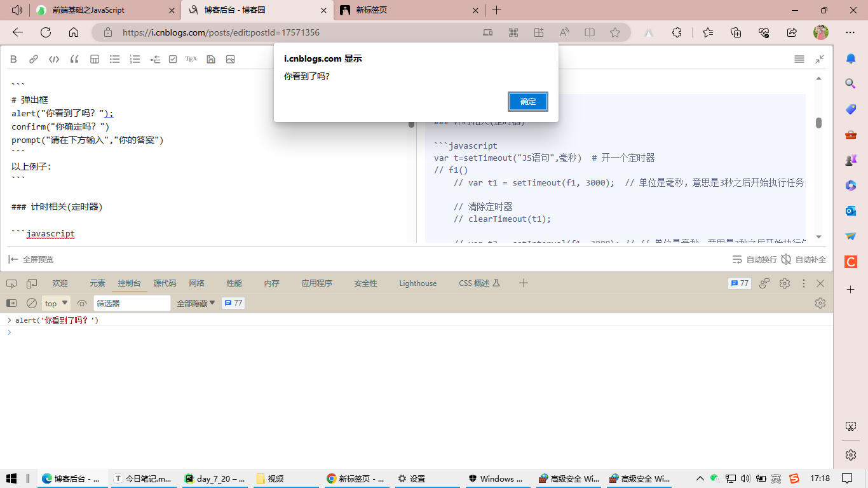Activate the DevTools inspect element picker
Viewport: 868px width, 488px height.
coord(11,283)
